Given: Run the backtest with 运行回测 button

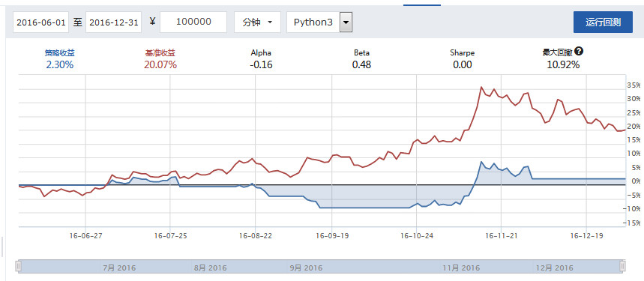Looking at the screenshot, I should click(603, 22).
